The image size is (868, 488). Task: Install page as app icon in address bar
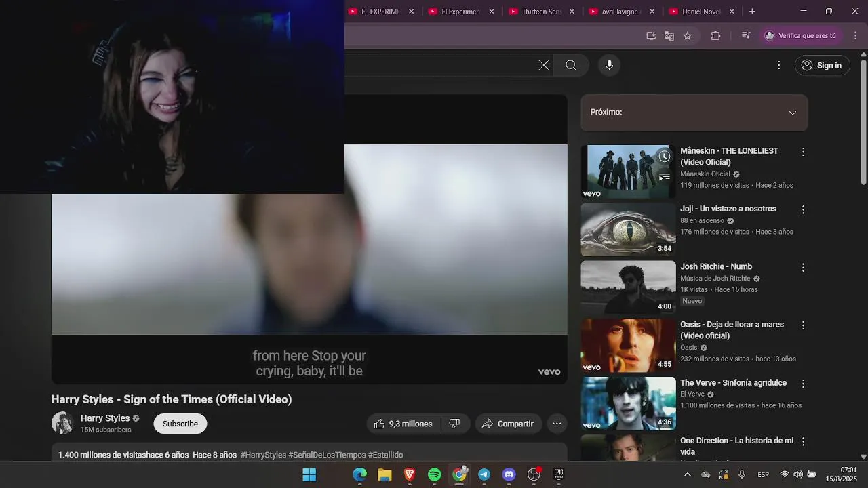651,35
